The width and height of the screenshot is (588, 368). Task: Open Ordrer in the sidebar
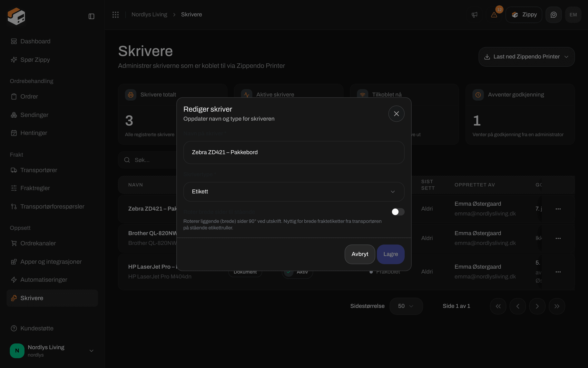52,97
